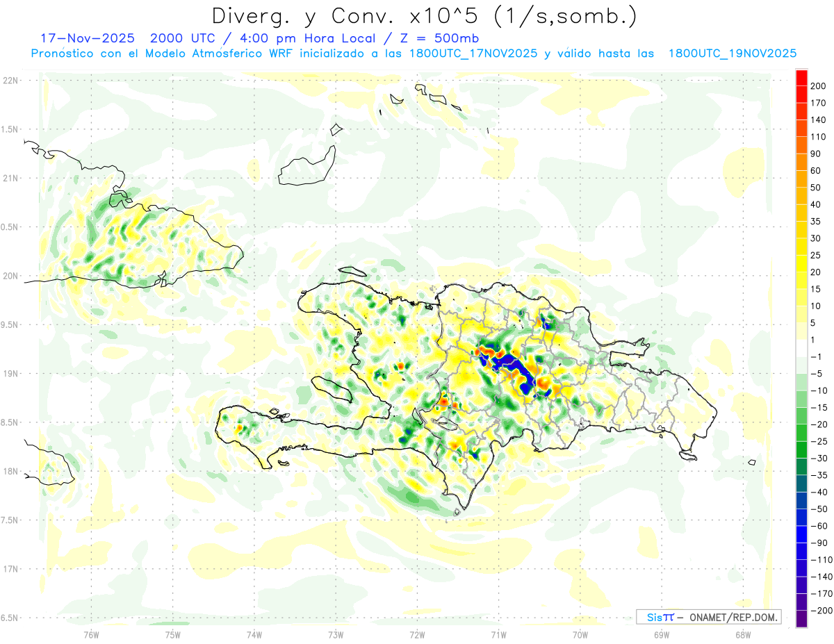Click the '-60' colorbar value
Image resolution: width=834 pixels, height=644 pixels.
pos(818,526)
